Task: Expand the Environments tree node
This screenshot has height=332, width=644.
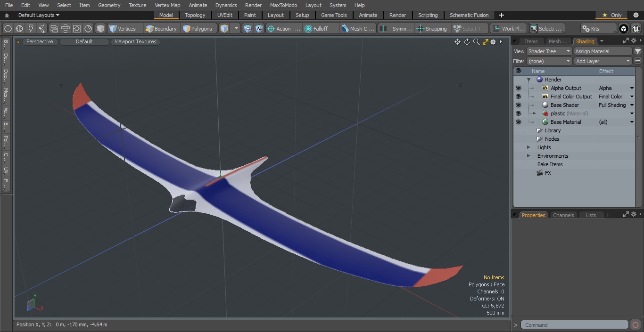Action: 528,156
